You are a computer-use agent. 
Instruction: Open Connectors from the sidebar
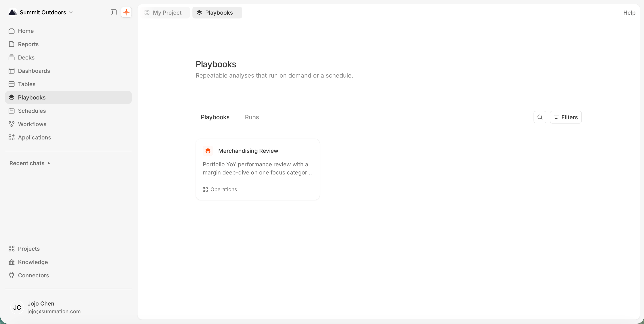68,275
